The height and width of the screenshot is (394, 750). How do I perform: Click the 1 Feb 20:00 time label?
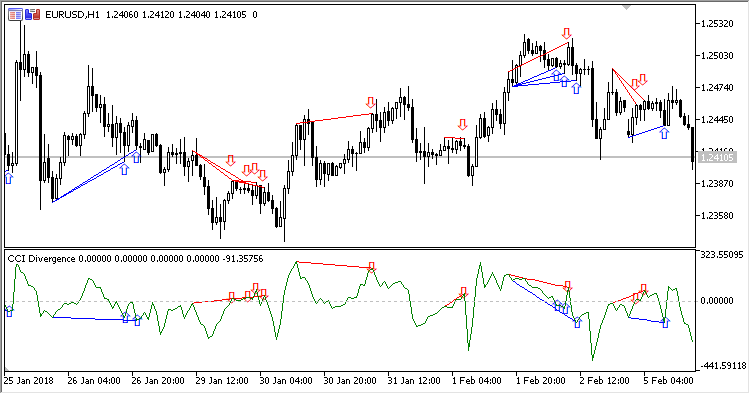click(541, 381)
